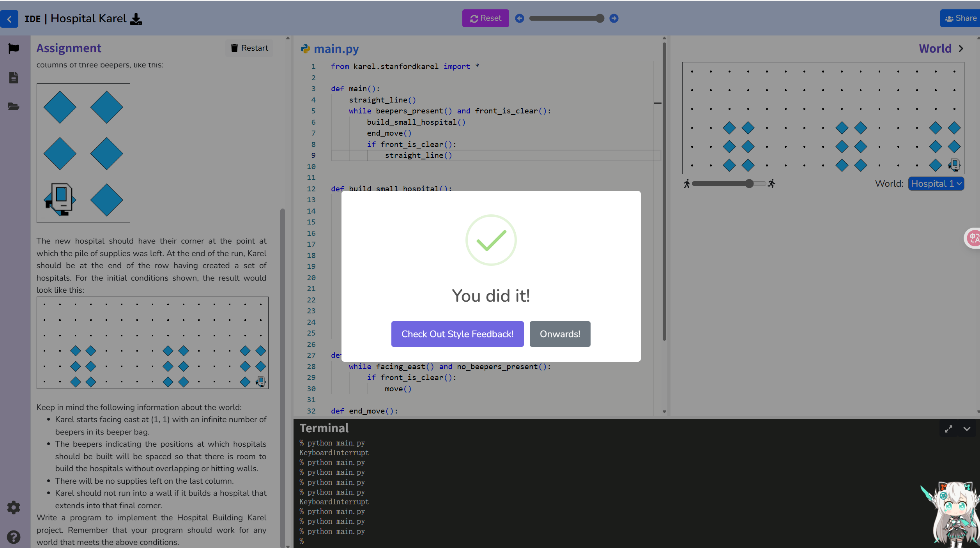The width and height of the screenshot is (980, 548).
Task: Click the flag assignment sidebar icon
Action: point(14,48)
